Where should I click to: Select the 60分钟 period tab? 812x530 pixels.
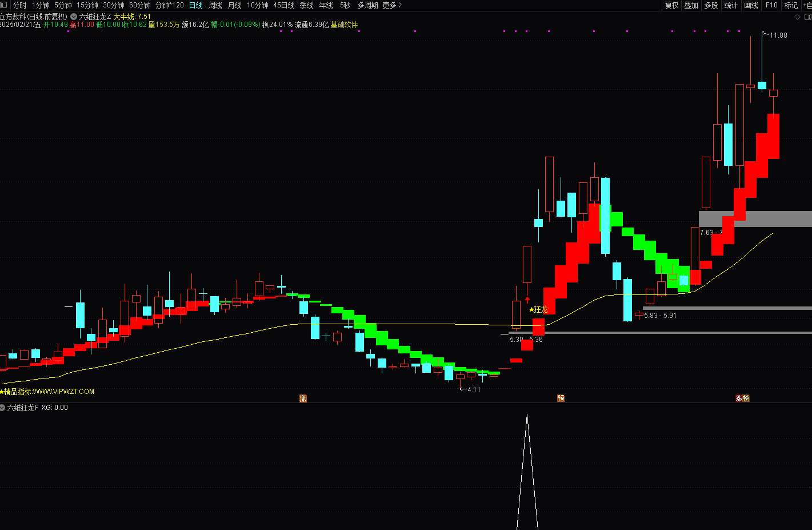click(140, 5)
